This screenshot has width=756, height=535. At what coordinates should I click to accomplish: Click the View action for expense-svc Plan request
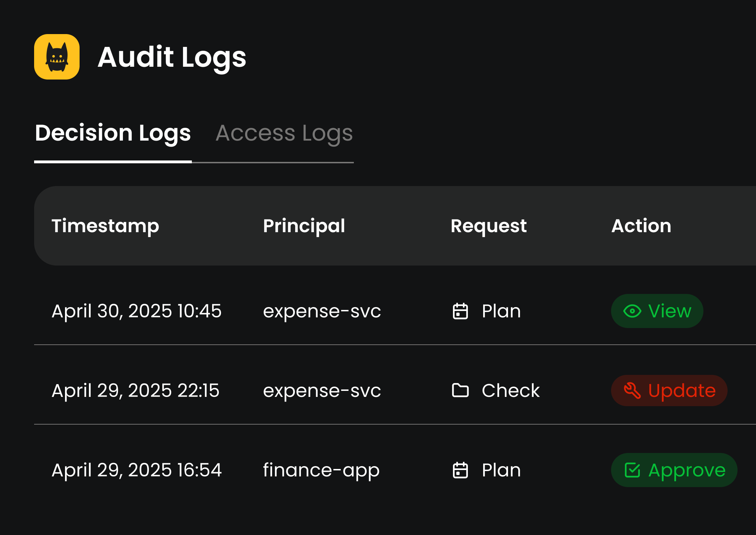click(657, 311)
